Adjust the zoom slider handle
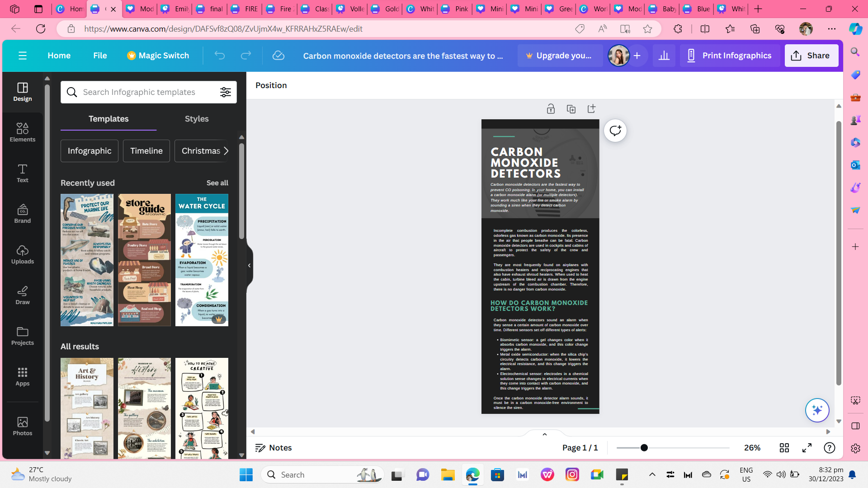This screenshot has width=868, height=488. 644,447
